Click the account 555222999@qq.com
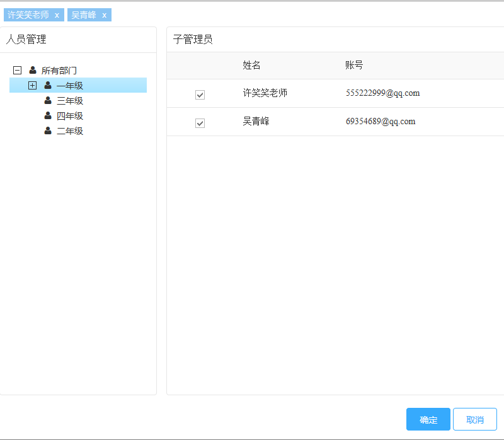 click(x=382, y=93)
